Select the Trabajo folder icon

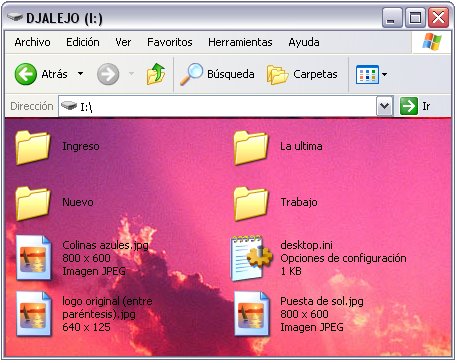coord(251,203)
